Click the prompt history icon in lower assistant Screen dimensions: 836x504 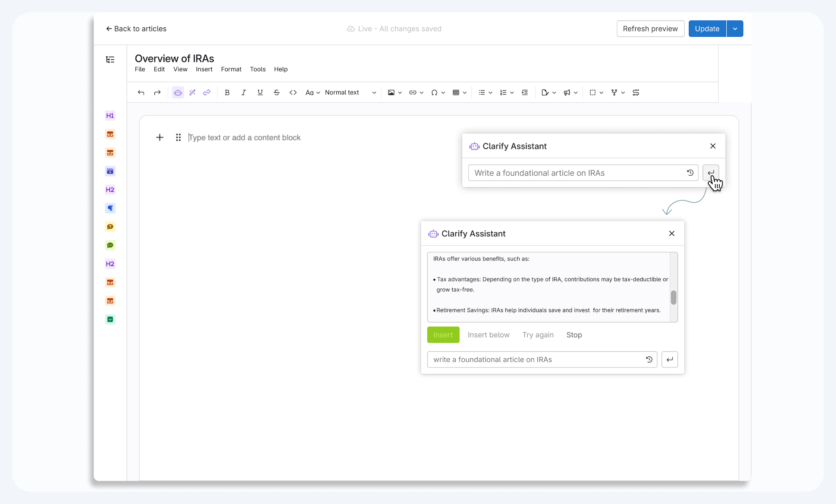[649, 360]
